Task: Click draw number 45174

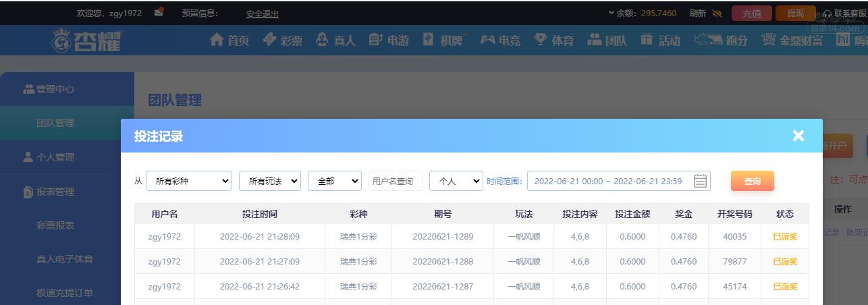Action: point(734,287)
